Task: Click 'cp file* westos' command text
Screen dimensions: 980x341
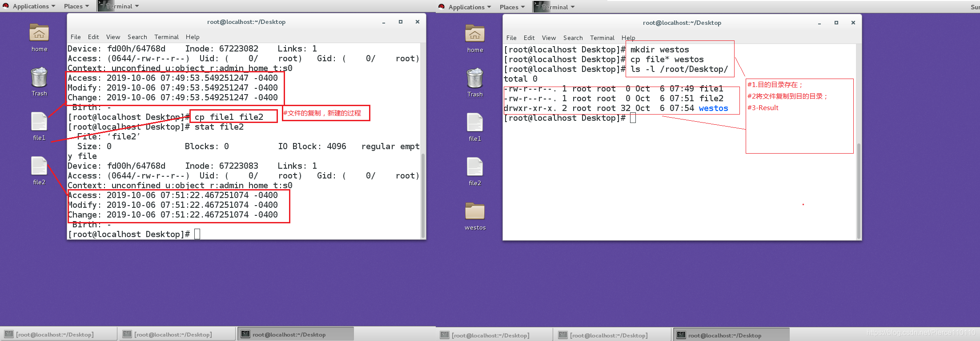Action: click(x=667, y=59)
